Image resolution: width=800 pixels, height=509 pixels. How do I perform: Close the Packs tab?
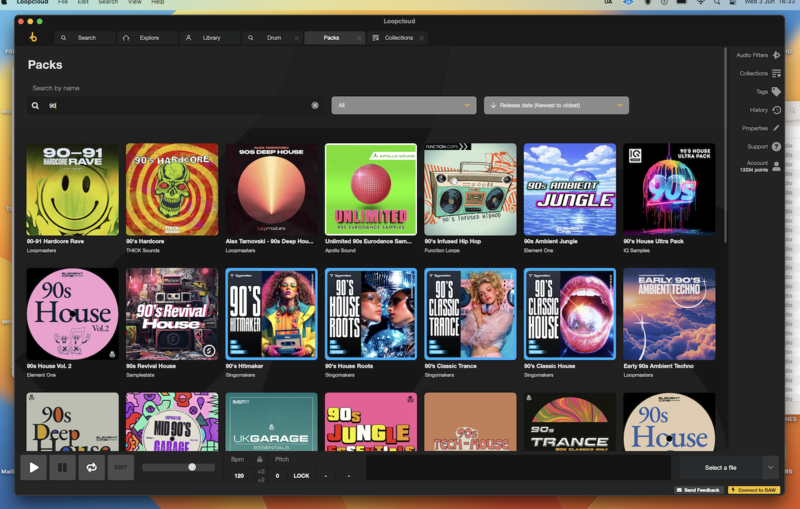click(359, 38)
